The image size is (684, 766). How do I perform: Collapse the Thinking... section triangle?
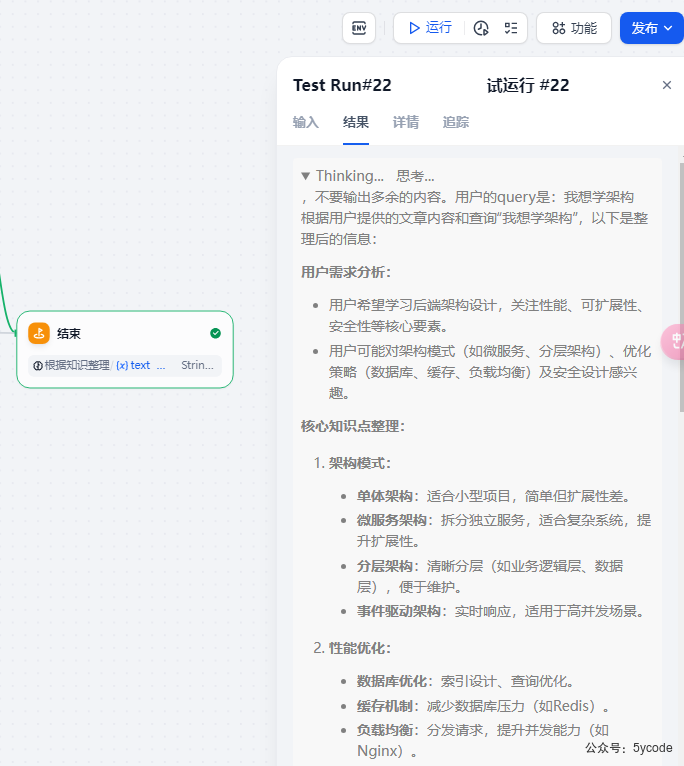click(x=306, y=176)
